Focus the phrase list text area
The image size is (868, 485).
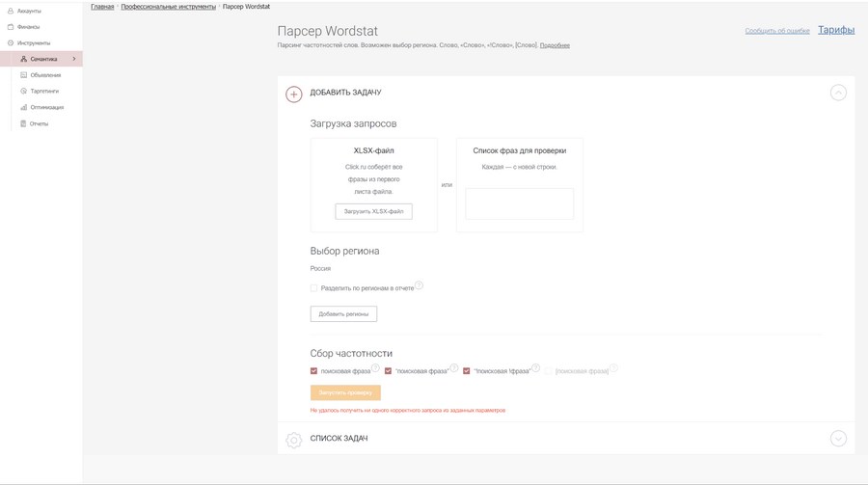(519, 203)
